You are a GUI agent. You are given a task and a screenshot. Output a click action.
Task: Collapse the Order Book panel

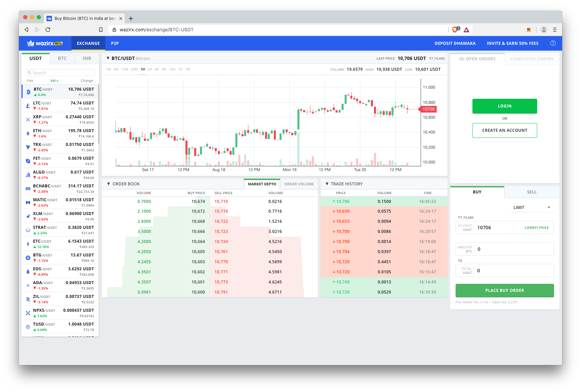[109, 184]
